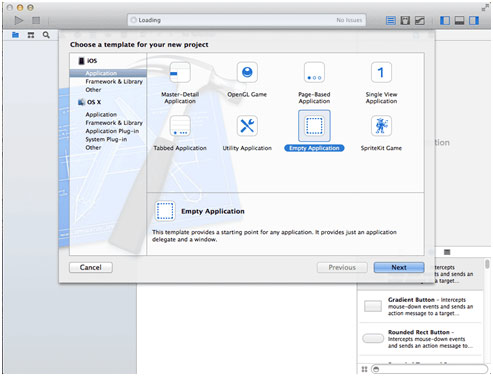493x376 pixels.
Task: Select the OS X section header
Action: click(x=89, y=102)
